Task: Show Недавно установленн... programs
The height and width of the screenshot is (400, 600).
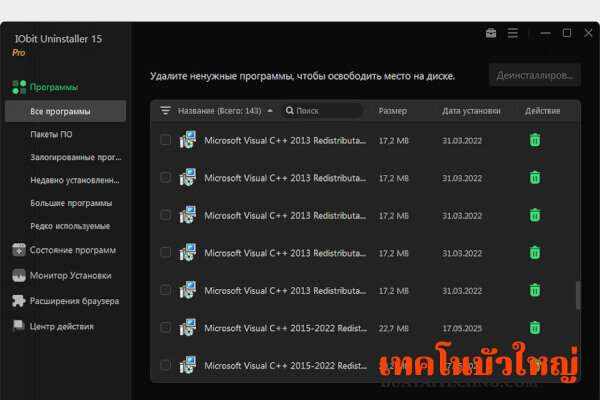Action: click(75, 180)
